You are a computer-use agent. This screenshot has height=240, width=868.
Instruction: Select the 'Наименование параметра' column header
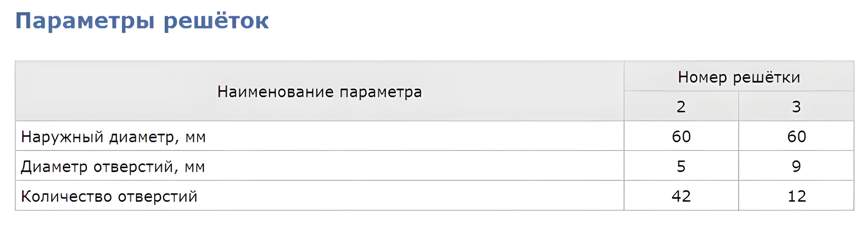coord(319,92)
